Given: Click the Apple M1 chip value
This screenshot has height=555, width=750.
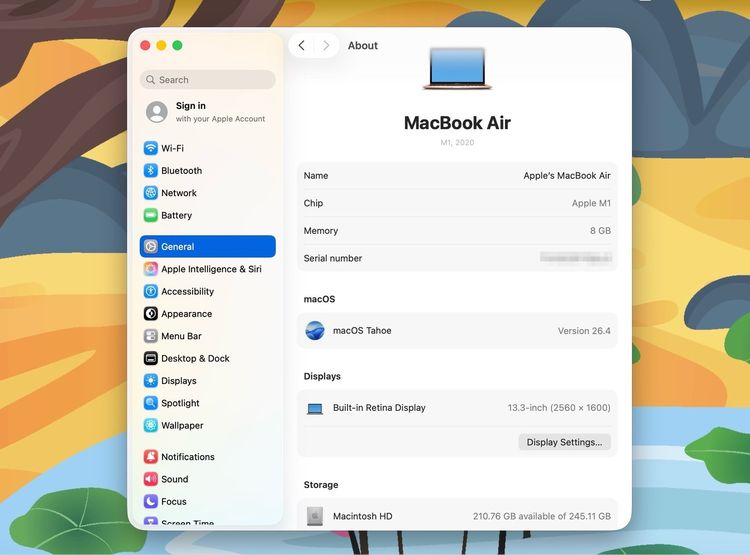Looking at the screenshot, I should tap(591, 203).
